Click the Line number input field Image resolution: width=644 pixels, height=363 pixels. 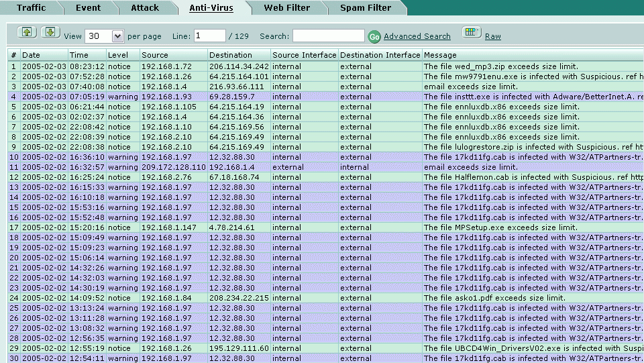(209, 36)
